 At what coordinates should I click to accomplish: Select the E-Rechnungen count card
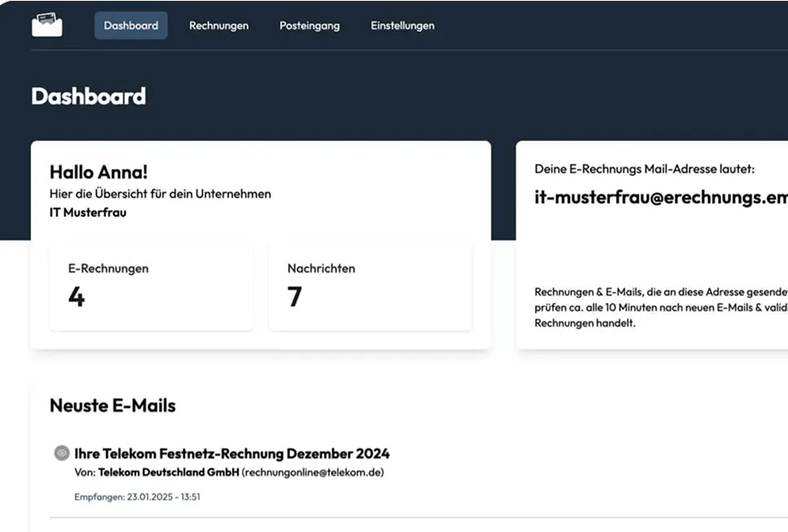pyautogui.click(x=151, y=286)
